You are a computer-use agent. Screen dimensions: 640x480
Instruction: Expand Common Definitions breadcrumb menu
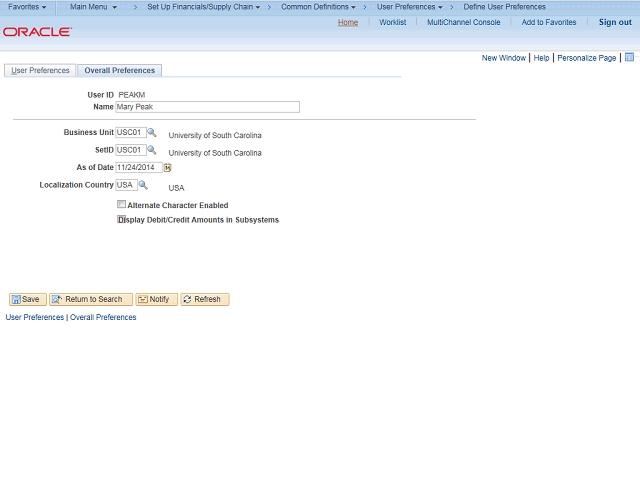pyautogui.click(x=318, y=7)
